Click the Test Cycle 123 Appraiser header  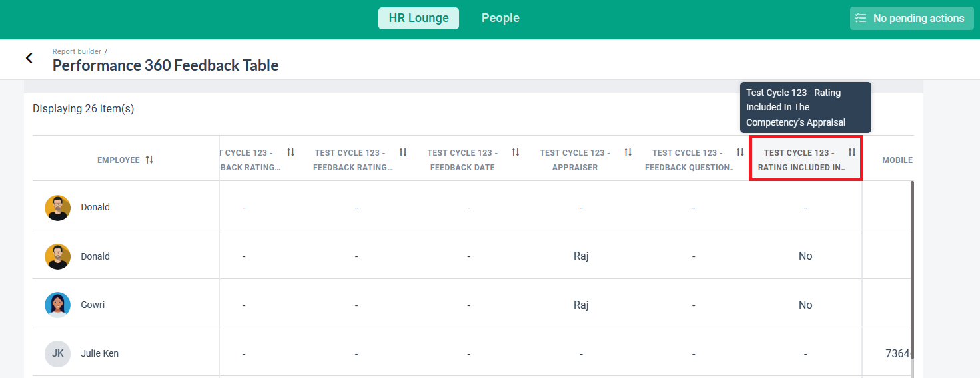click(x=574, y=160)
